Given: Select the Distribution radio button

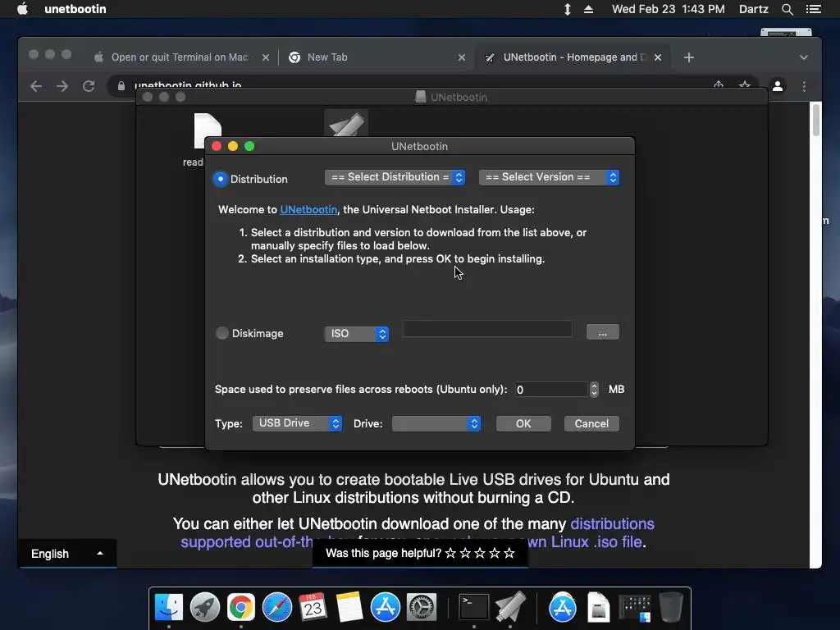Looking at the screenshot, I should point(220,179).
